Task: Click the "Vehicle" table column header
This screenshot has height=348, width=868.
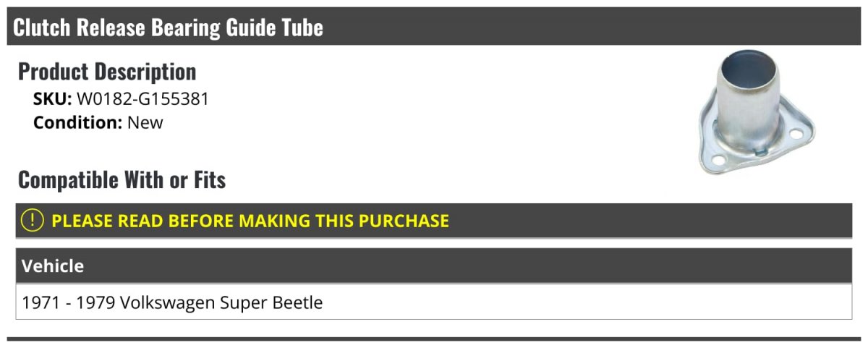Action: coord(53,266)
